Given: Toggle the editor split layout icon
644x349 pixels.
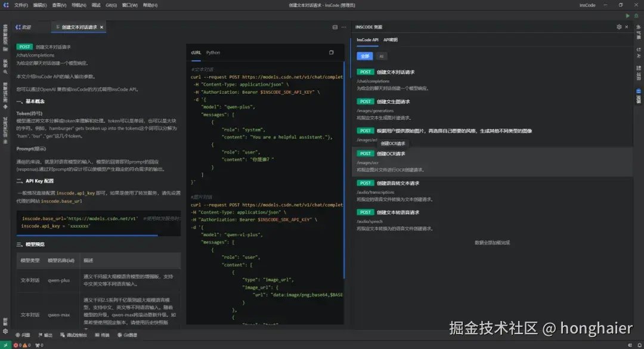Looking at the screenshot, I should [335, 27].
